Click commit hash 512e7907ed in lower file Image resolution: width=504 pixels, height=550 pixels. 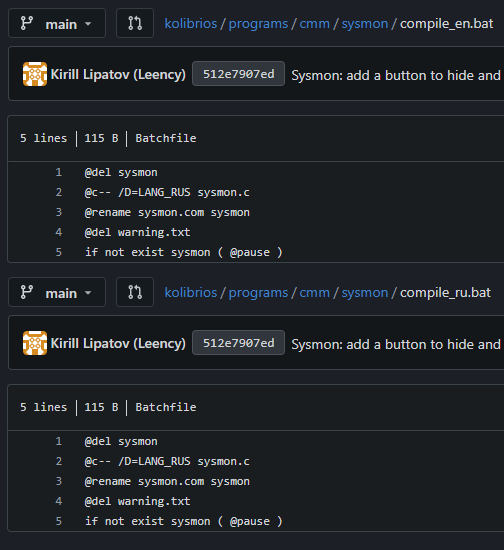point(238,343)
